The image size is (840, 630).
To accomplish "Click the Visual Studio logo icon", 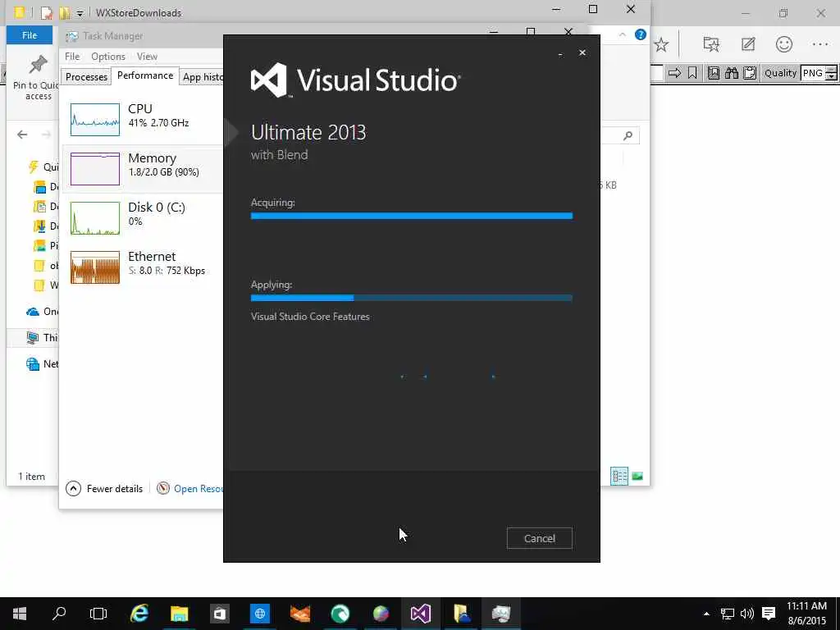I will coord(269,80).
